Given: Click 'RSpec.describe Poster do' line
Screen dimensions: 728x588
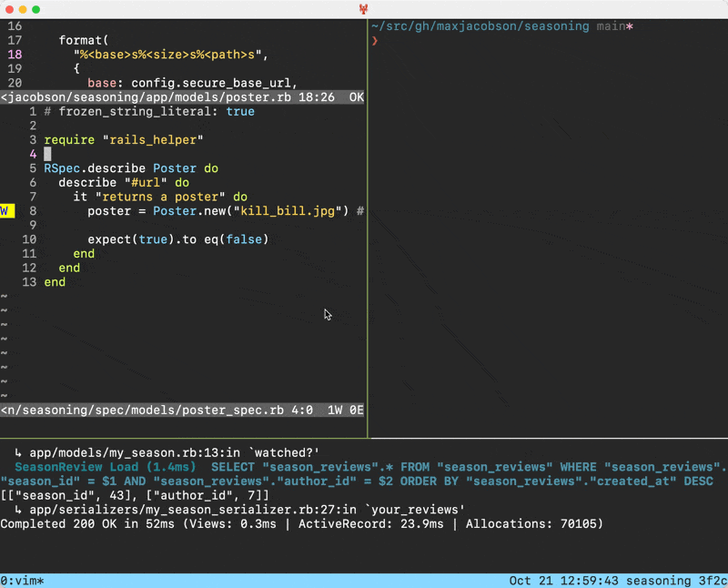Looking at the screenshot, I should pos(131,168).
